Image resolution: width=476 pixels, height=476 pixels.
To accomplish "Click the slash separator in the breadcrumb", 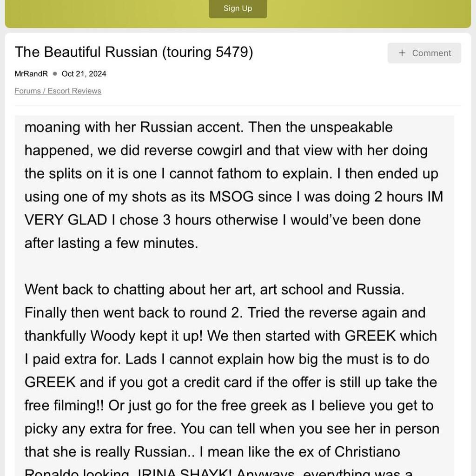I will [44, 91].
